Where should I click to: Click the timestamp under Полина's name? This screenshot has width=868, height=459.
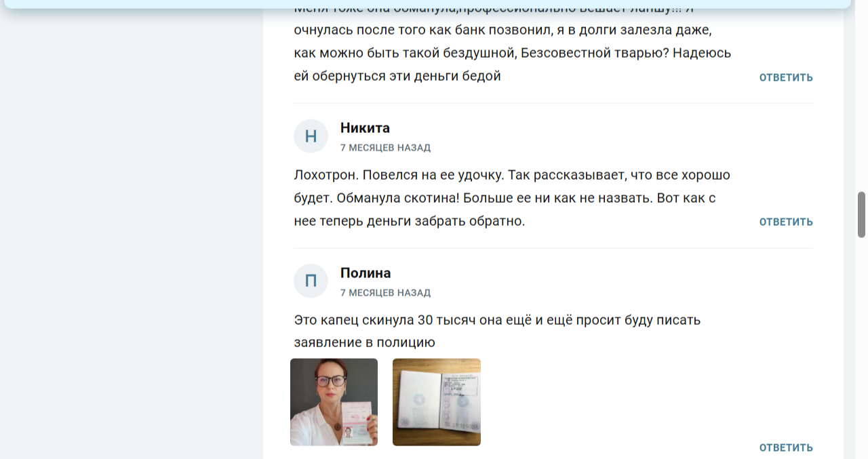coord(385,293)
